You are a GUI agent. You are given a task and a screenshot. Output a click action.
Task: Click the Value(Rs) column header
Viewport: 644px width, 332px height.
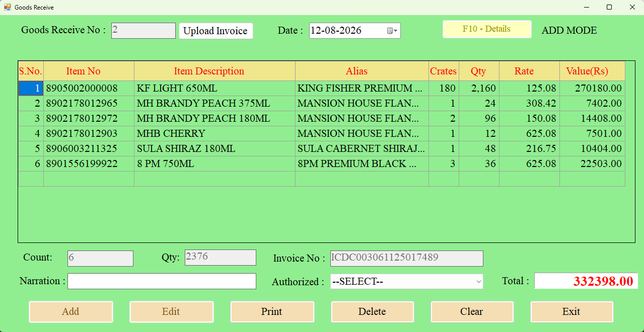coord(592,71)
